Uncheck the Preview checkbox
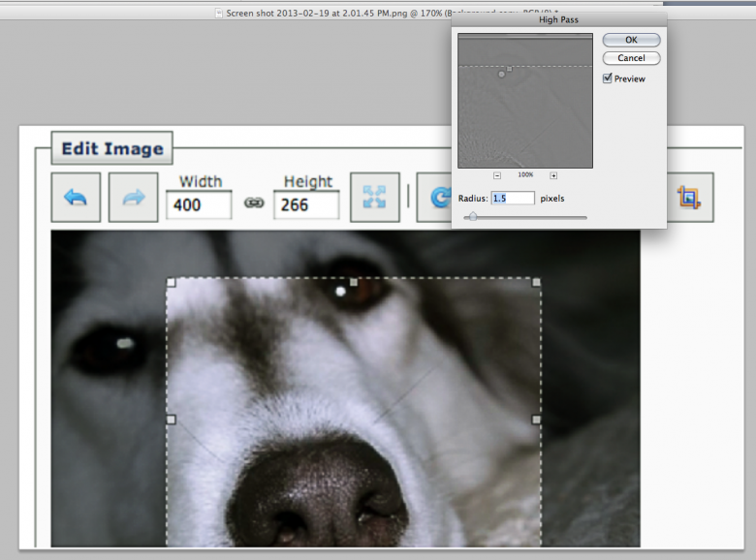 [x=608, y=78]
